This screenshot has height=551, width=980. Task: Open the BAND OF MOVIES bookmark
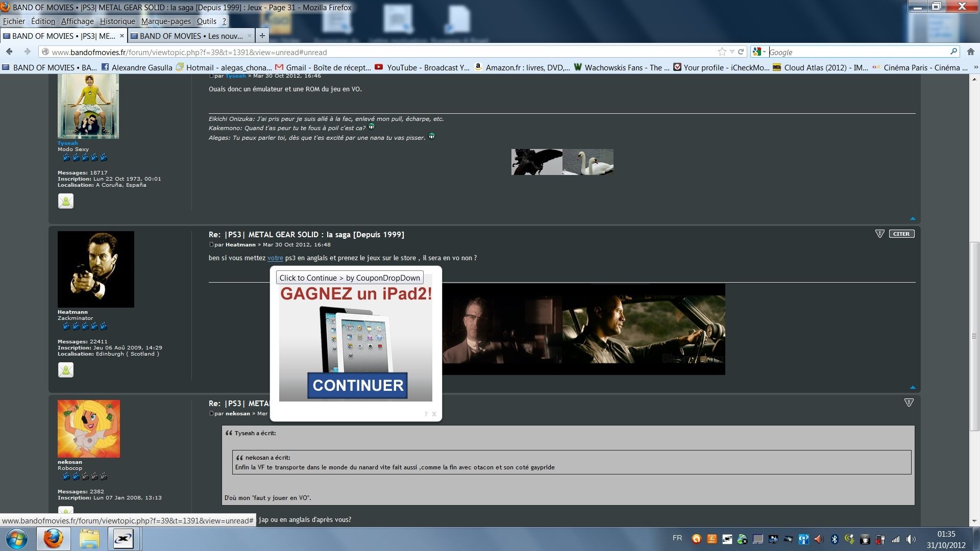(50, 67)
